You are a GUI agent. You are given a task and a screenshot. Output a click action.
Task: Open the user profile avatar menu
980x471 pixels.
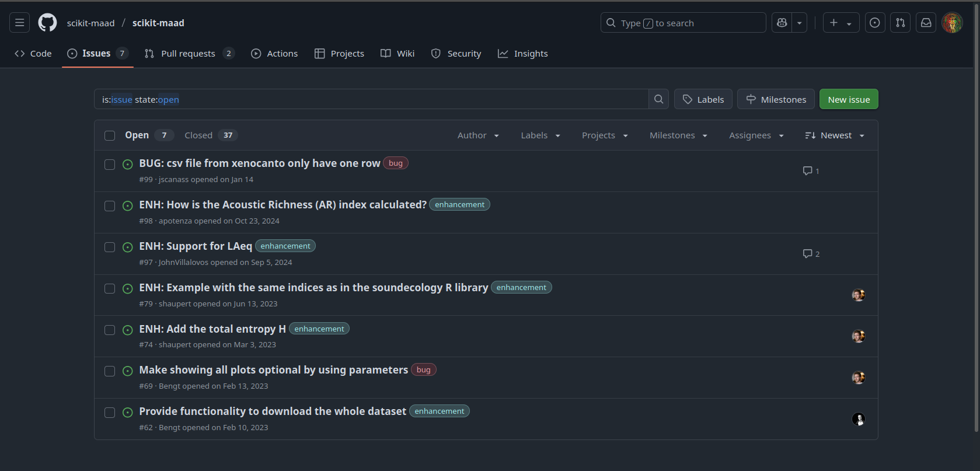pyautogui.click(x=951, y=23)
